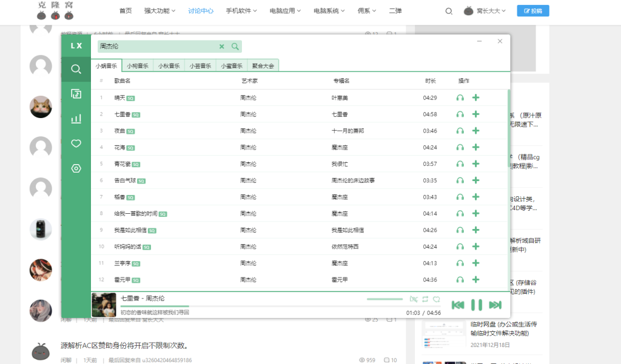The width and height of the screenshot is (621, 364).
Task: Select the 青花瓷 song title
Action: coord(123,164)
